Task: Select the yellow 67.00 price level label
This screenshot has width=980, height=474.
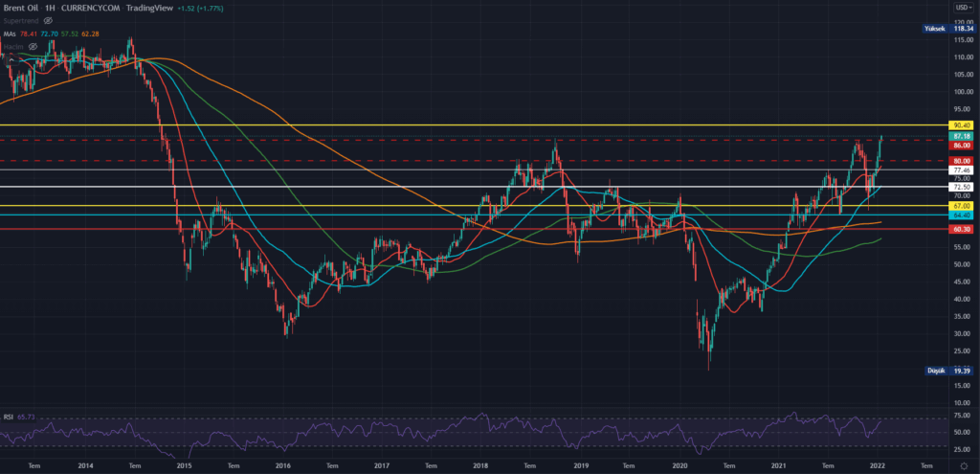Action: click(x=962, y=206)
